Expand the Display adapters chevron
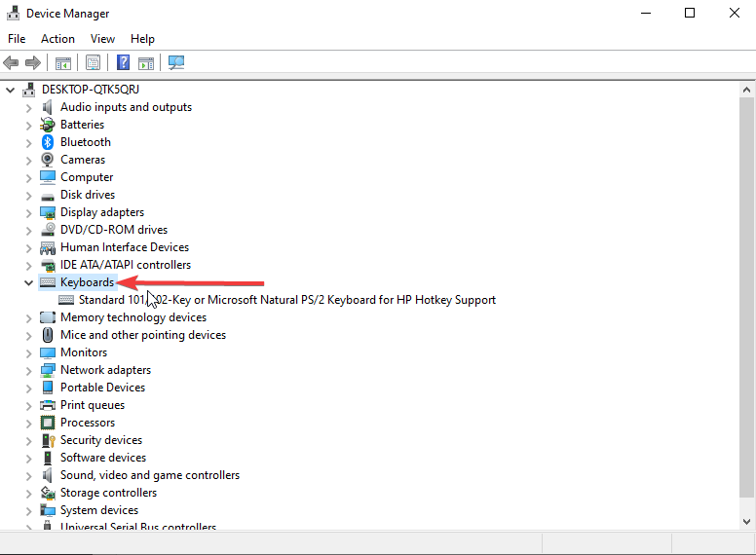 pyautogui.click(x=28, y=213)
